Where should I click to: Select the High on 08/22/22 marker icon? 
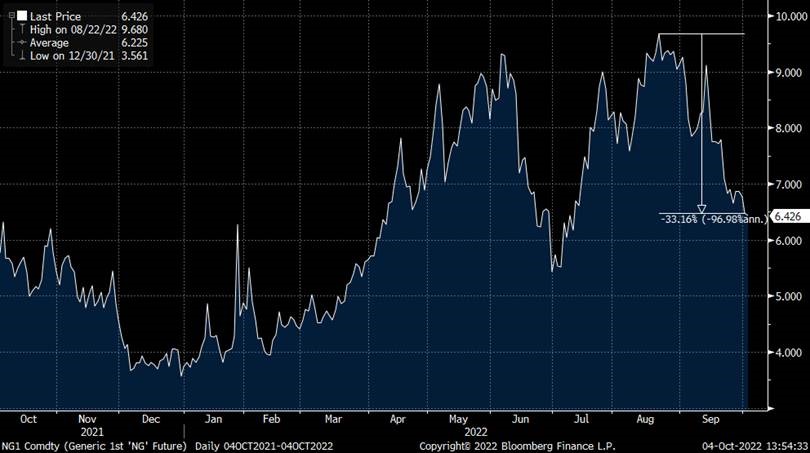click(x=21, y=30)
